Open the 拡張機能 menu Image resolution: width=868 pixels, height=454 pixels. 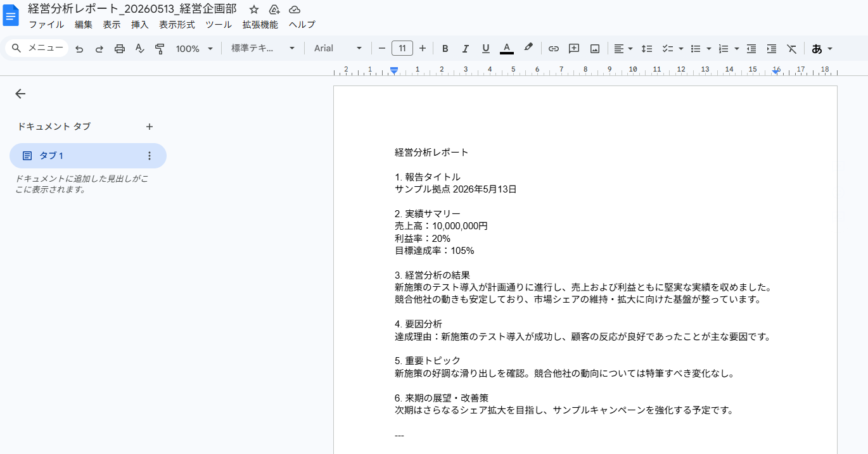click(x=260, y=25)
